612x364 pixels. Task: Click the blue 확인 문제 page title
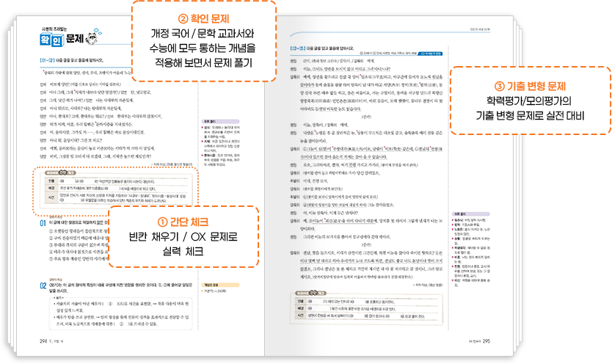[62, 39]
